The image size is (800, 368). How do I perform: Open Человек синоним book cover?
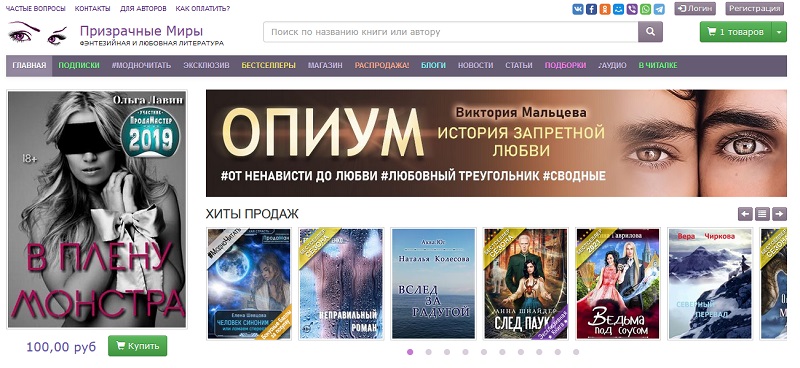[x=249, y=284]
